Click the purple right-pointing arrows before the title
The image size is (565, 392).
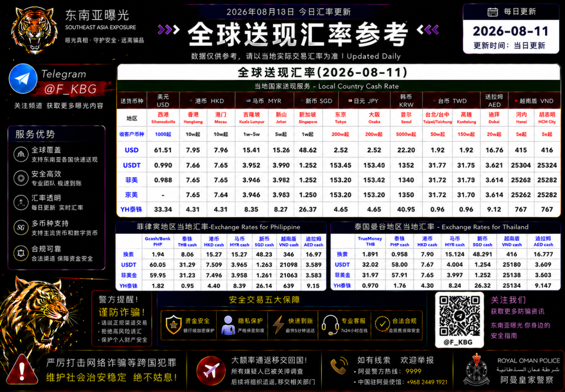[x=168, y=30]
